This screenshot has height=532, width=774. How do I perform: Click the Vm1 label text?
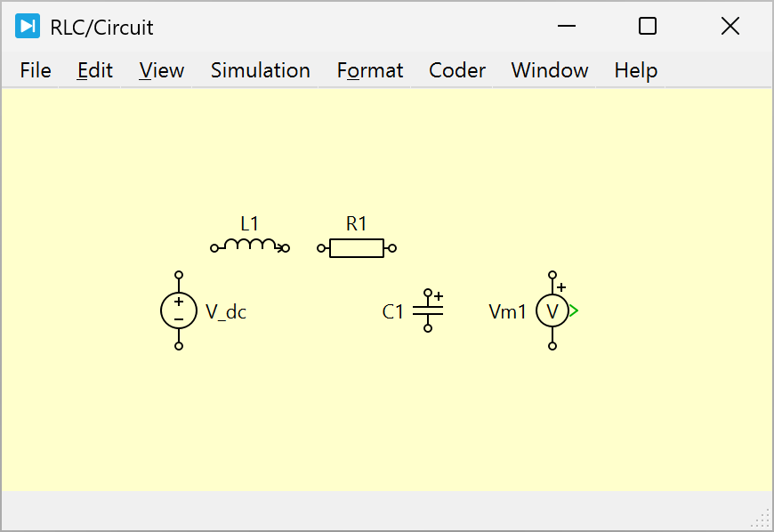[508, 311]
